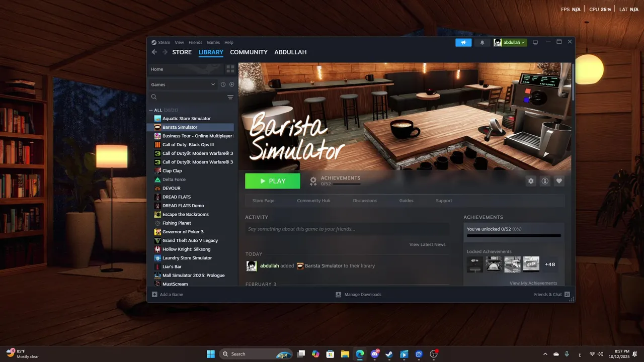Image resolution: width=644 pixels, height=362 pixels.
Task: Open the Steam menu
Action: coord(164,42)
